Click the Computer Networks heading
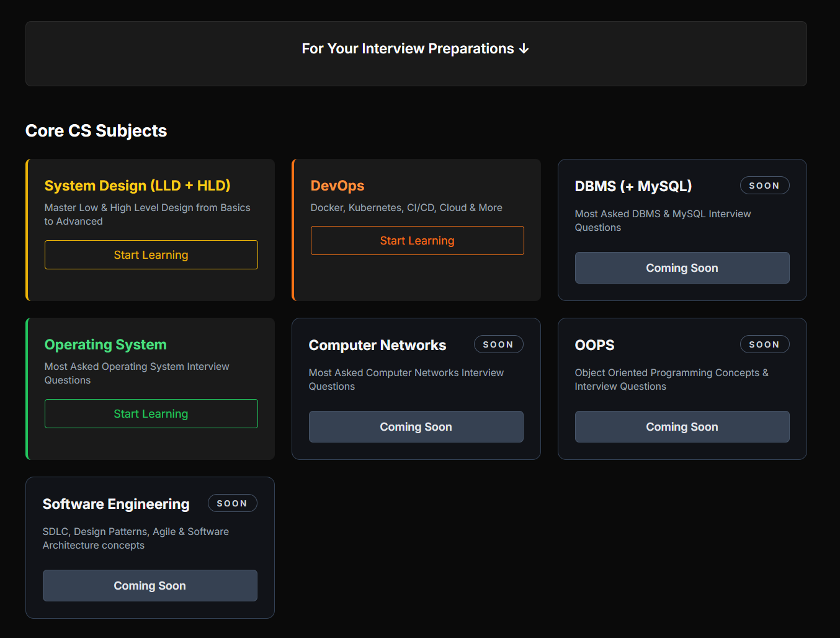The image size is (840, 638). tap(377, 345)
